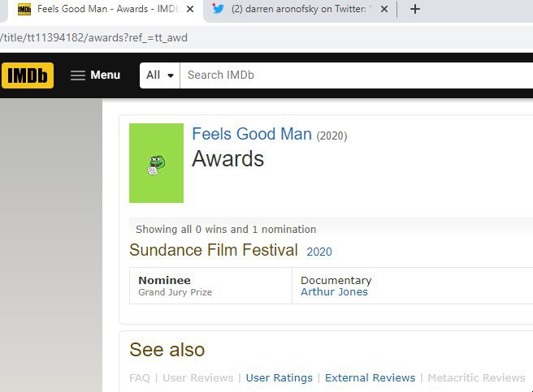Click the green Pepe frog poster thumbnail
This screenshot has height=392, width=533.
pyautogui.click(x=156, y=163)
